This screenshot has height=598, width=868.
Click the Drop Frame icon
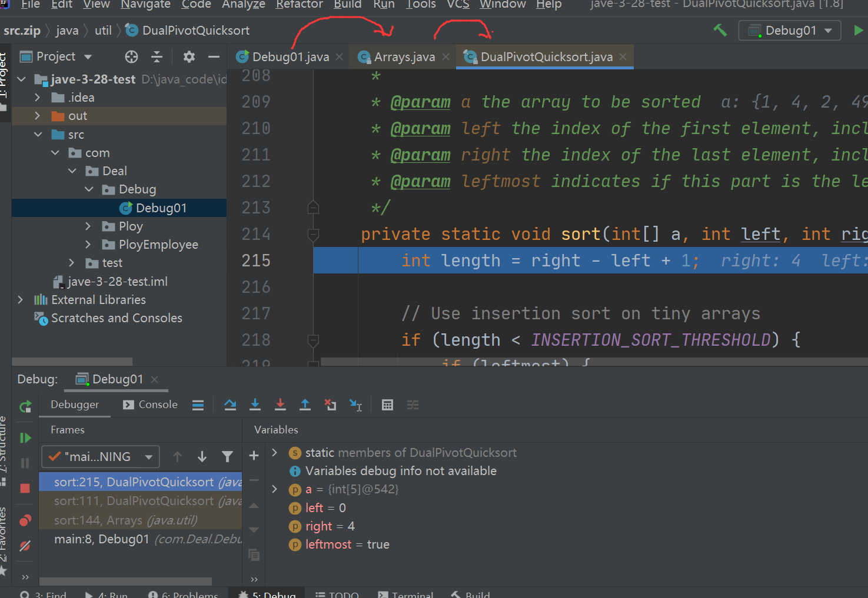[x=330, y=405]
